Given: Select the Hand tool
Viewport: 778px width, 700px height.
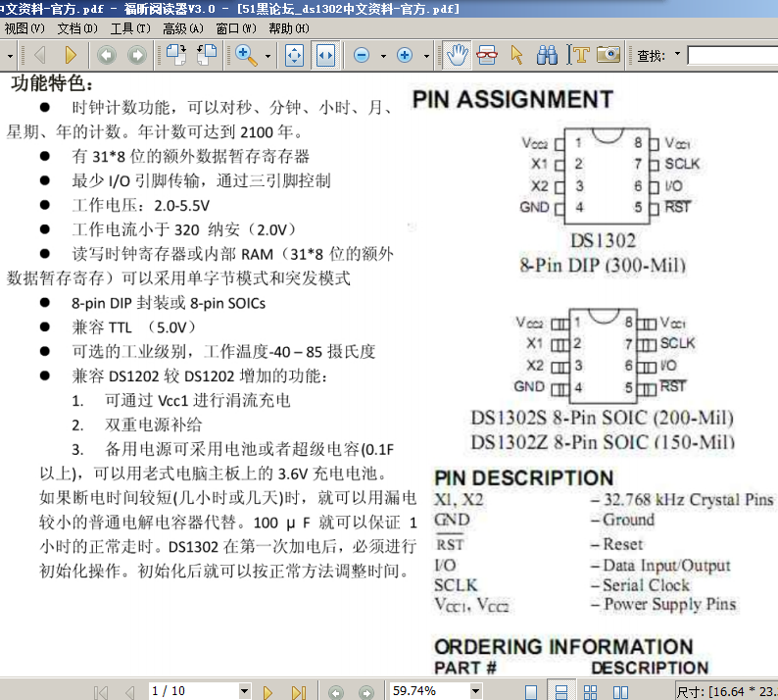Looking at the screenshot, I should coord(457,55).
